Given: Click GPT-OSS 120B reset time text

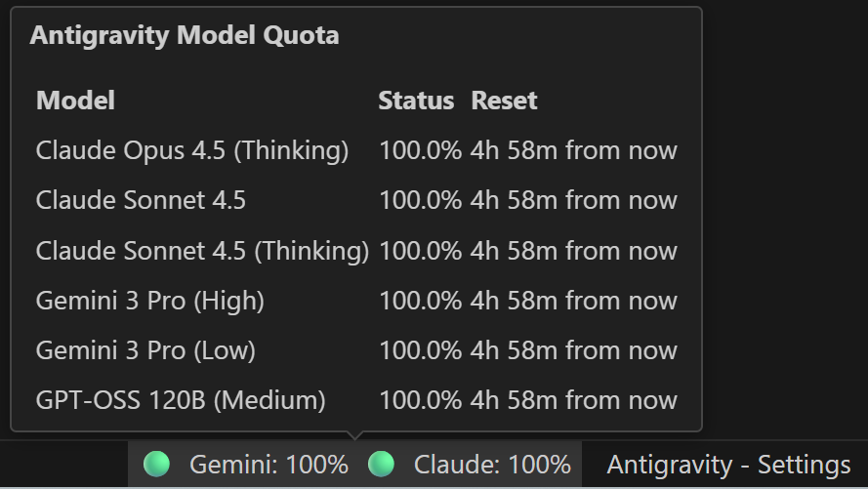Looking at the screenshot, I should 573,400.
